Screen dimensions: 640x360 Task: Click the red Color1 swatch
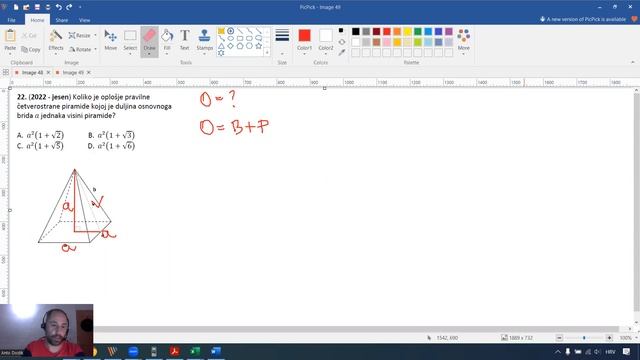[304, 36]
